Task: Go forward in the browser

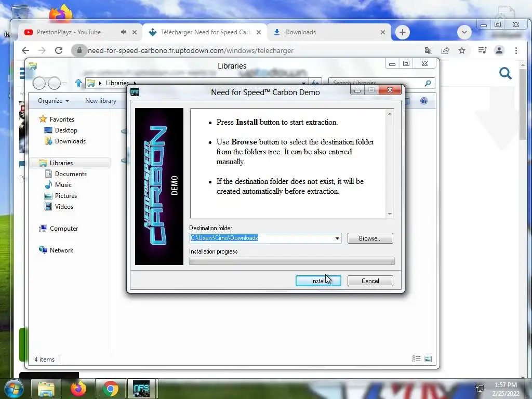Action: pyautogui.click(x=42, y=50)
